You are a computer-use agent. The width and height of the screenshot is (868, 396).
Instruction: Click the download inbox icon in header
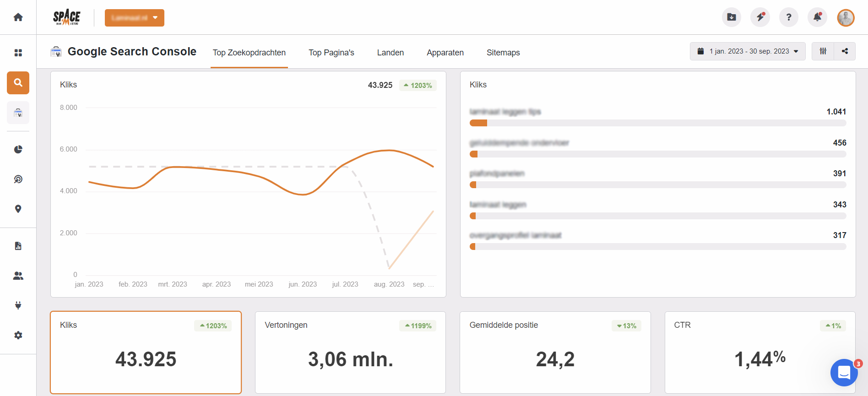point(732,17)
